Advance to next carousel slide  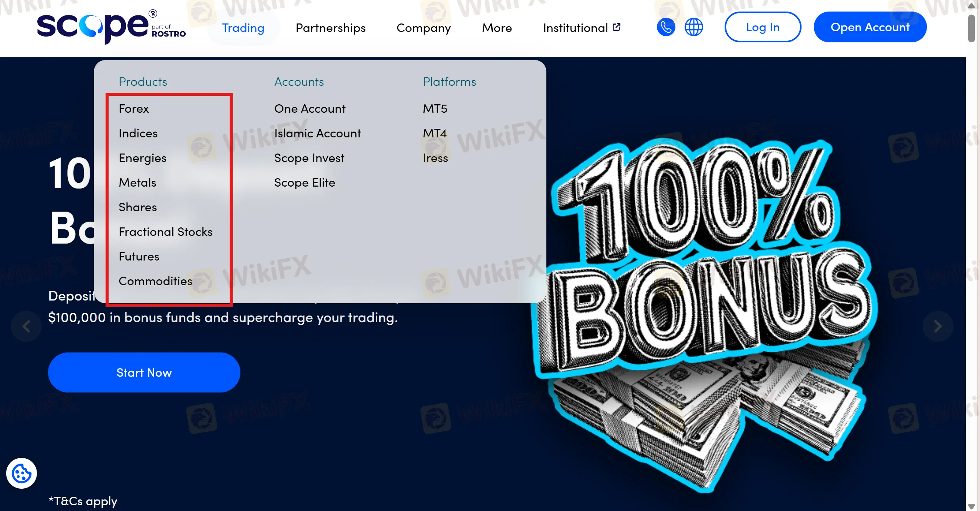point(938,326)
